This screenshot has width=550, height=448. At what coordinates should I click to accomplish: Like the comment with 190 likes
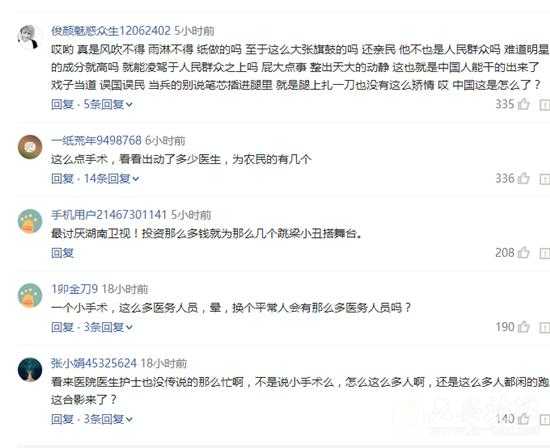(523, 327)
